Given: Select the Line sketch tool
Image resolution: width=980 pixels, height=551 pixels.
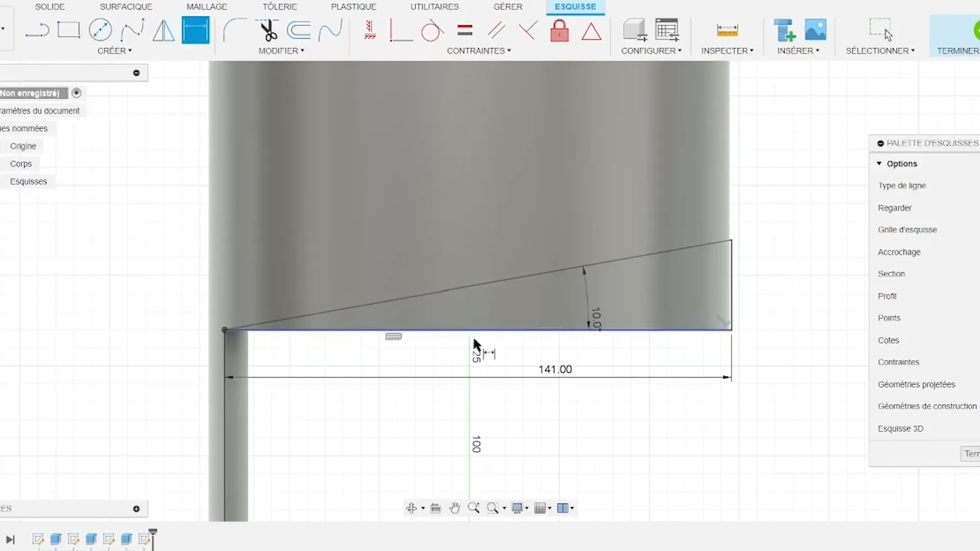Looking at the screenshot, I should coord(37,31).
